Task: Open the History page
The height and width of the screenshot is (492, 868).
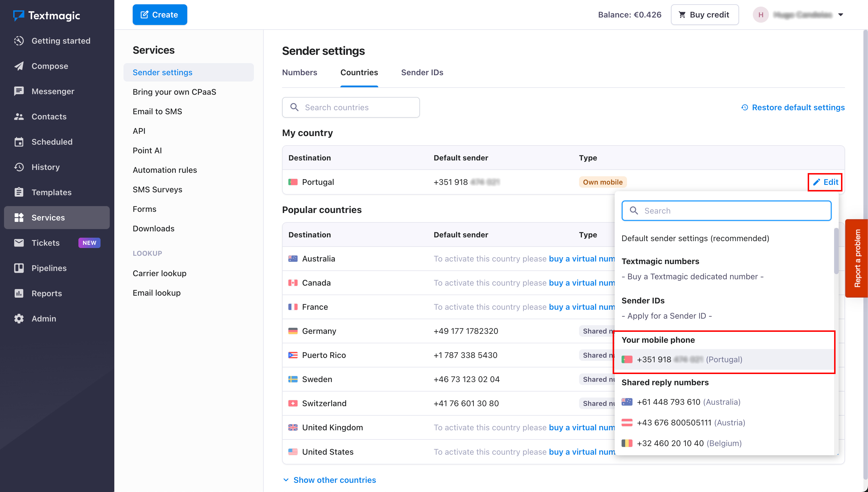Action: click(57, 167)
